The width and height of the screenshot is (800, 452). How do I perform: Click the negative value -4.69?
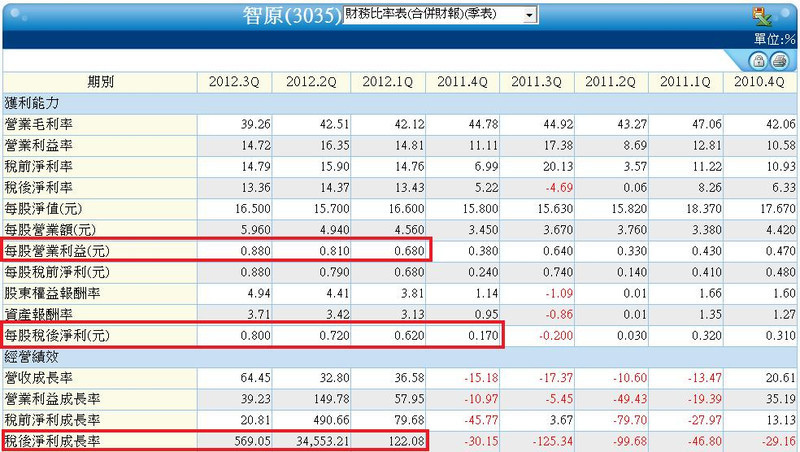(x=559, y=188)
